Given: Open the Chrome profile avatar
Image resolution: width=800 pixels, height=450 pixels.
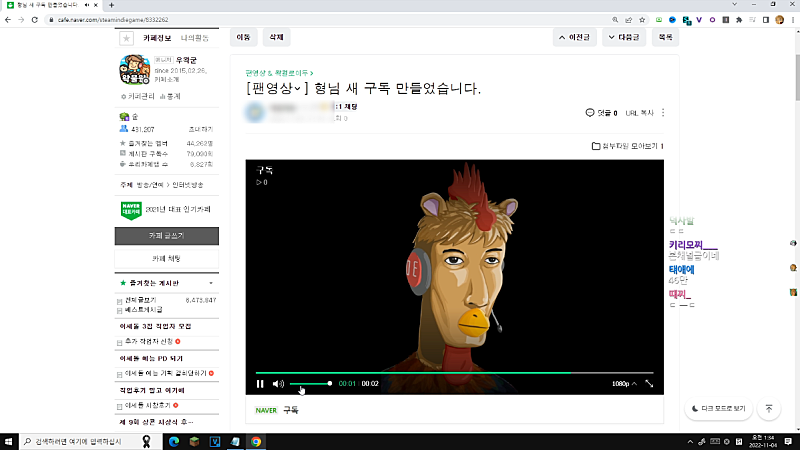Looking at the screenshot, I should [779, 20].
